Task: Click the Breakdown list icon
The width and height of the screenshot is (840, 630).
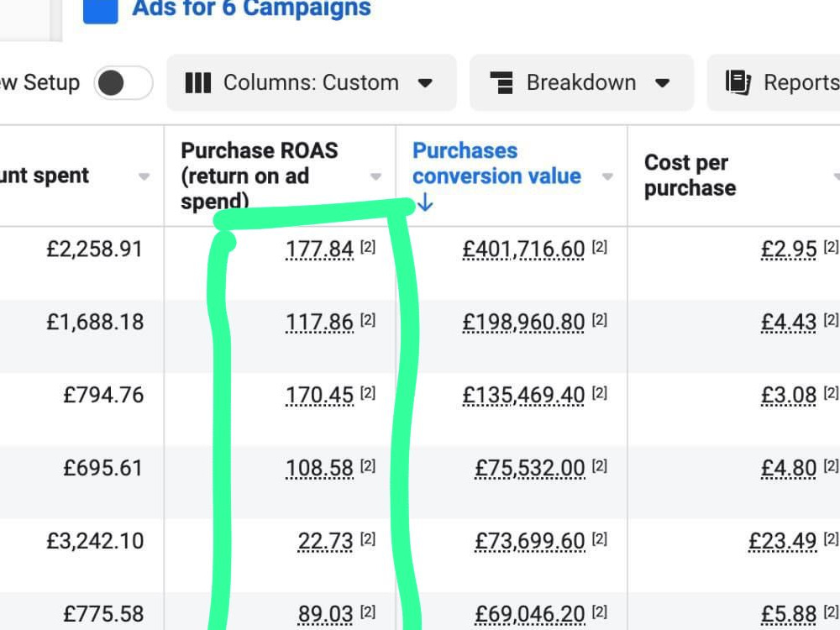Action: 501,83
